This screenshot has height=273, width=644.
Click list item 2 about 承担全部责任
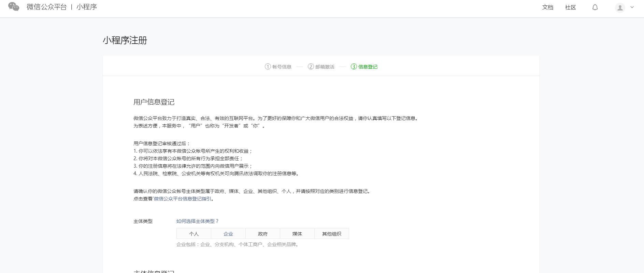click(x=188, y=158)
